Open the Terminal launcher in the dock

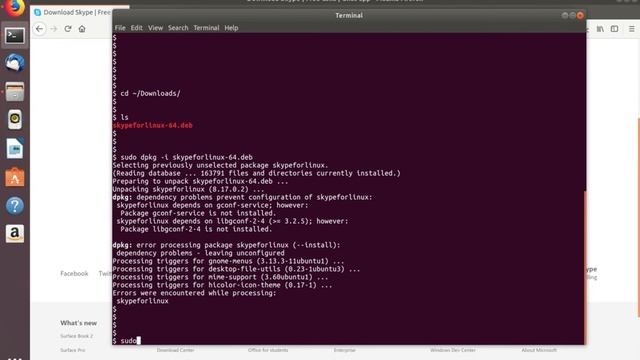pyautogui.click(x=15, y=36)
